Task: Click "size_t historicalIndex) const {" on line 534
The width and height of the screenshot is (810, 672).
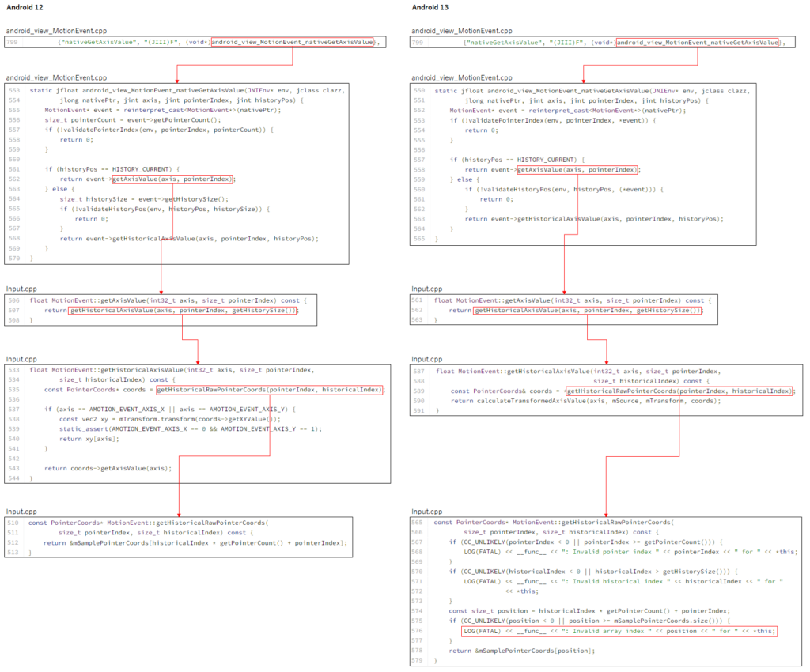Action: pos(117,379)
